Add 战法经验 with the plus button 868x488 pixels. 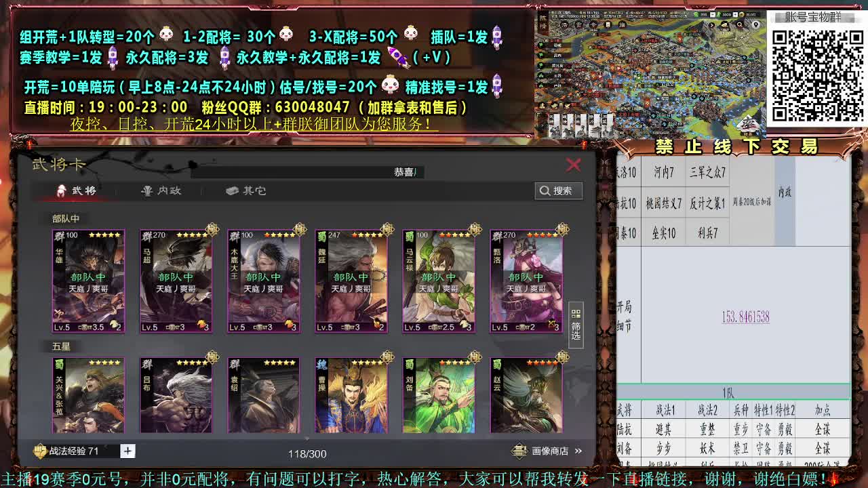point(127,451)
